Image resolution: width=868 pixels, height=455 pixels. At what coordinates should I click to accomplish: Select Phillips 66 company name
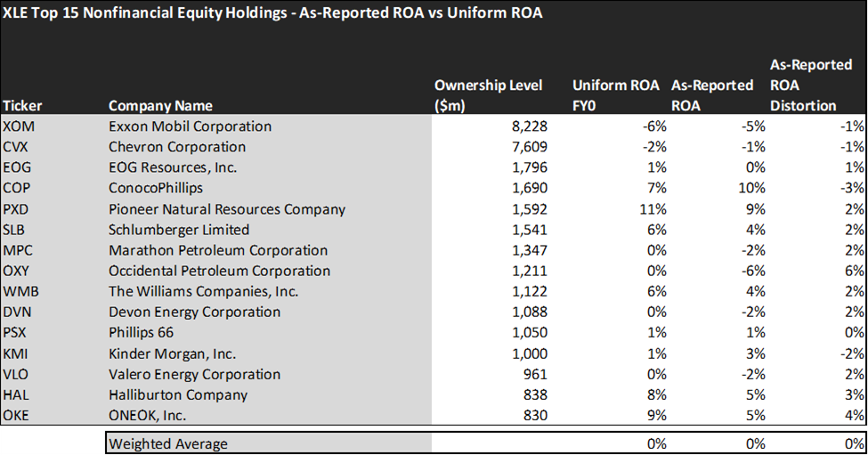click(x=142, y=333)
